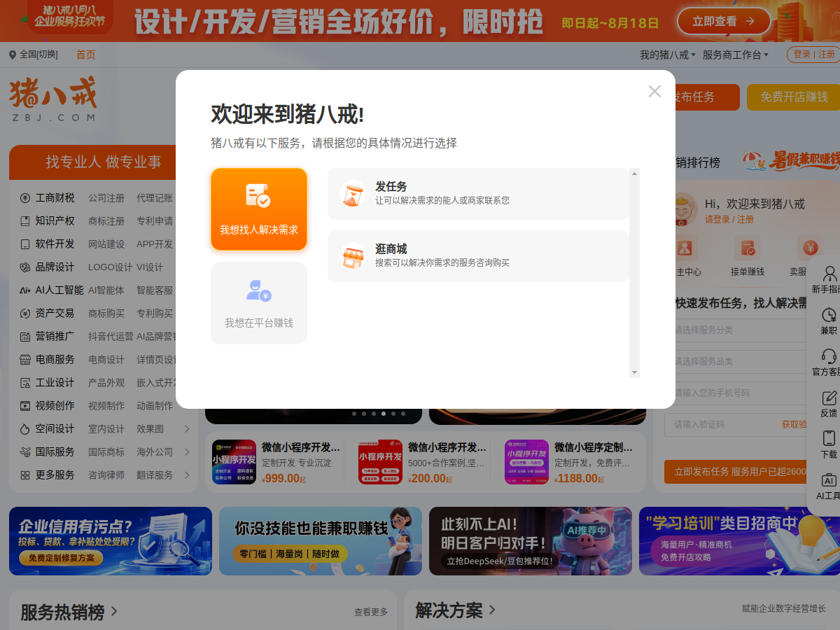Click the 电商服务 category icon
Image resolution: width=840 pixels, height=630 pixels.
pos(25,359)
